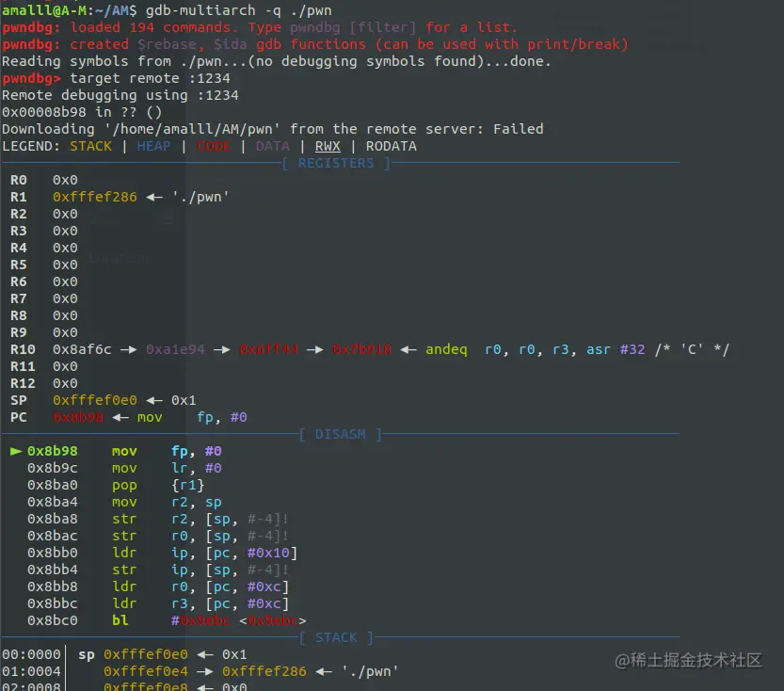Viewport: 784px width, 691px height.
Task: Click stack offset 00:0000
Action: [31, 654]
